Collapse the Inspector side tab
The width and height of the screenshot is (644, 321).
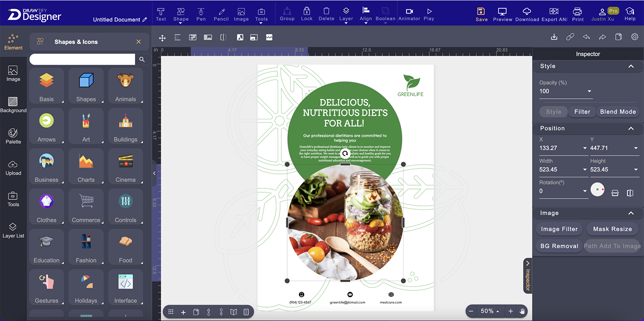528,276
